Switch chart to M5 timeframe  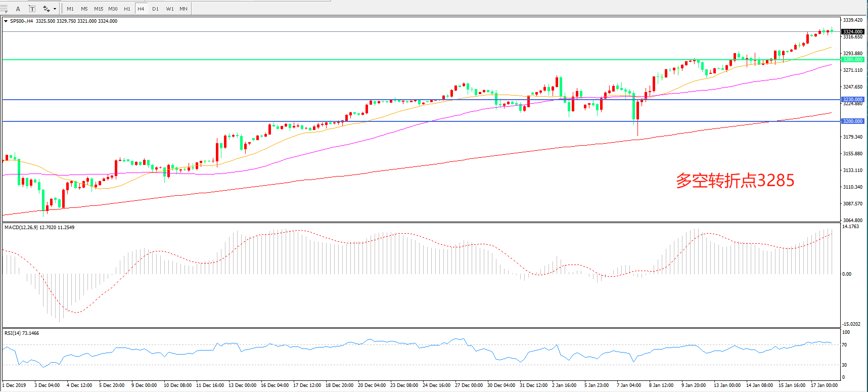coord(84,9)
